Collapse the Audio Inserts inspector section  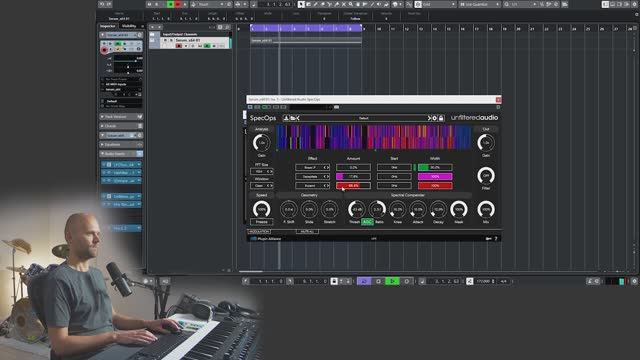tap(121, 154)
